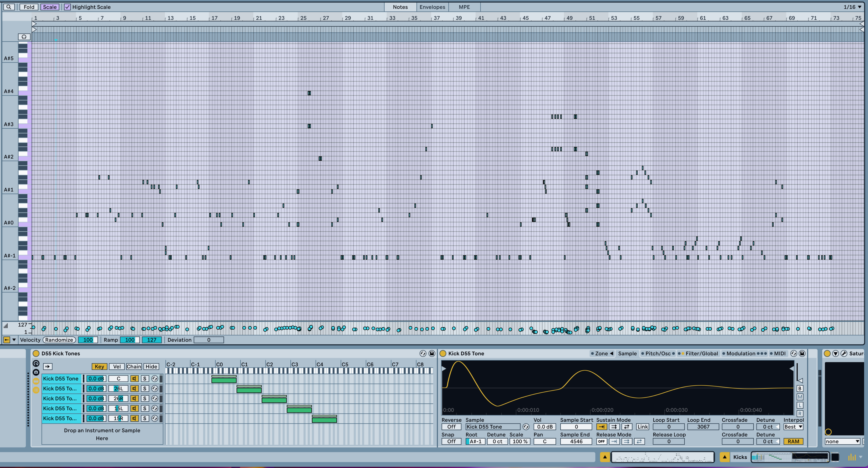Open the note search magnifier tool
Screen dimensions: 868x468
pyautogui.click(x=9, y=7)
